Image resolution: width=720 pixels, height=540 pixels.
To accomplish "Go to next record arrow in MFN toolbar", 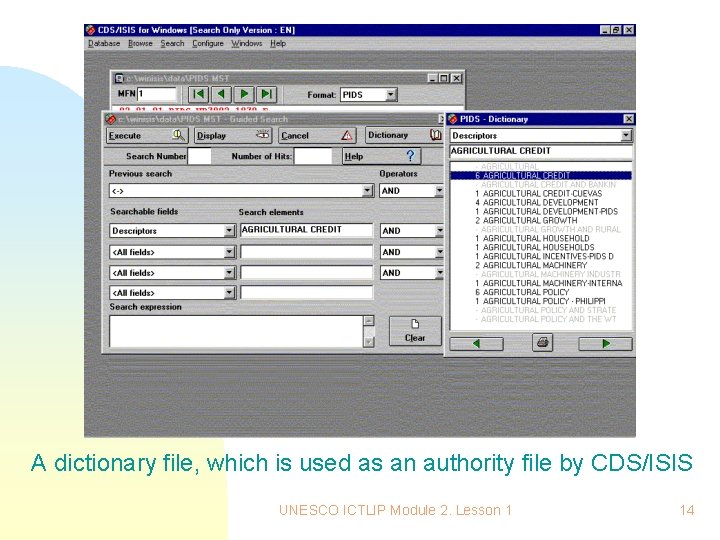I will coord(244,95).
